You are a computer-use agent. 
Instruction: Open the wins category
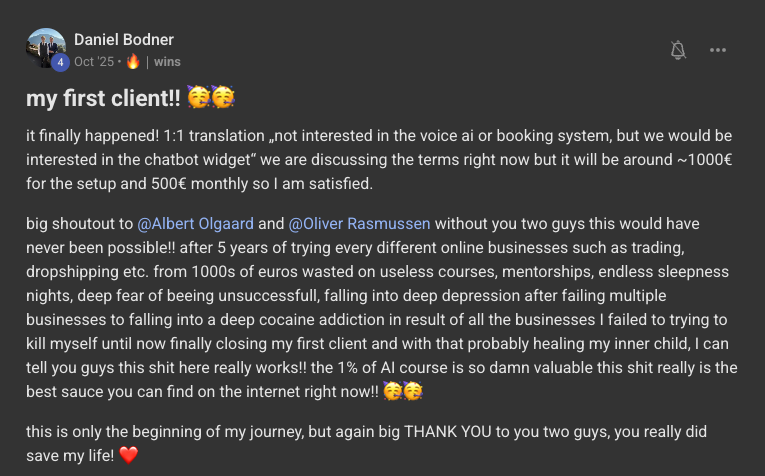[167, 61]
